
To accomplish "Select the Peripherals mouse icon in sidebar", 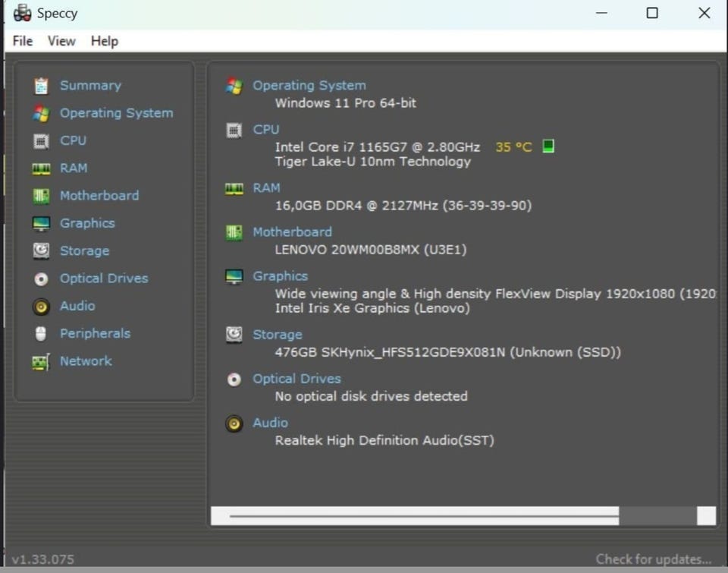I will click(x=41, y=334).
